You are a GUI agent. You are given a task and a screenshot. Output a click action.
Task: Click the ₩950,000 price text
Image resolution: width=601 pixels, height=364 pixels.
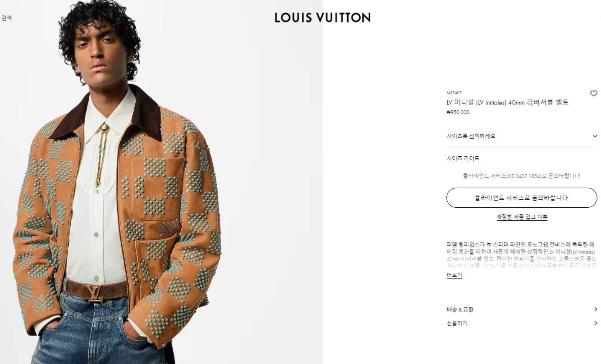(x=458, y=112)
